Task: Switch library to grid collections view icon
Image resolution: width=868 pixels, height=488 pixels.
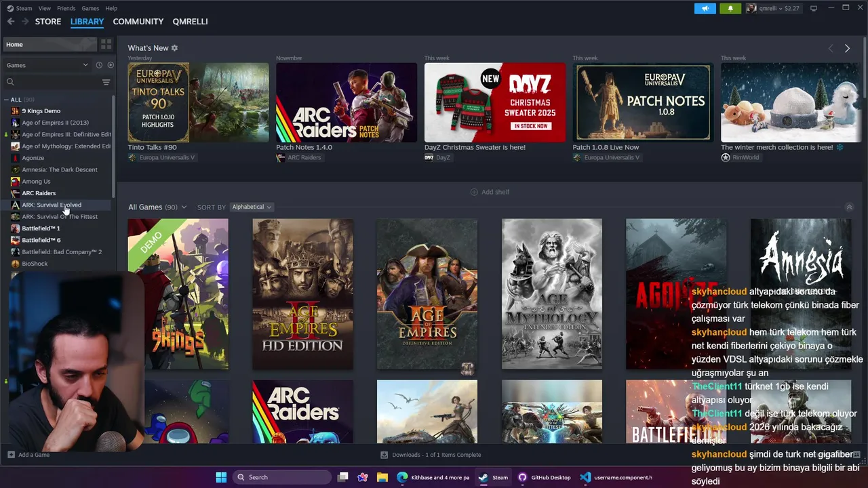Action: coord(106,44)
